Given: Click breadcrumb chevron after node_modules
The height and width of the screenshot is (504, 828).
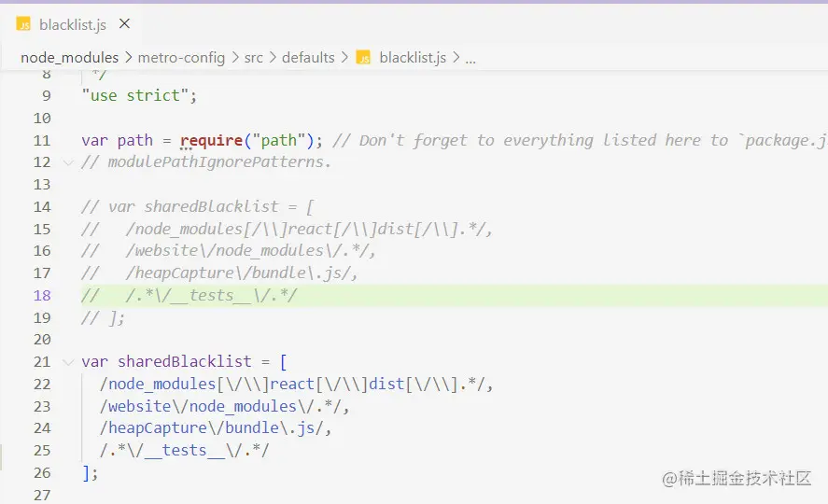Looking at the screenshot, I should 129,58.
